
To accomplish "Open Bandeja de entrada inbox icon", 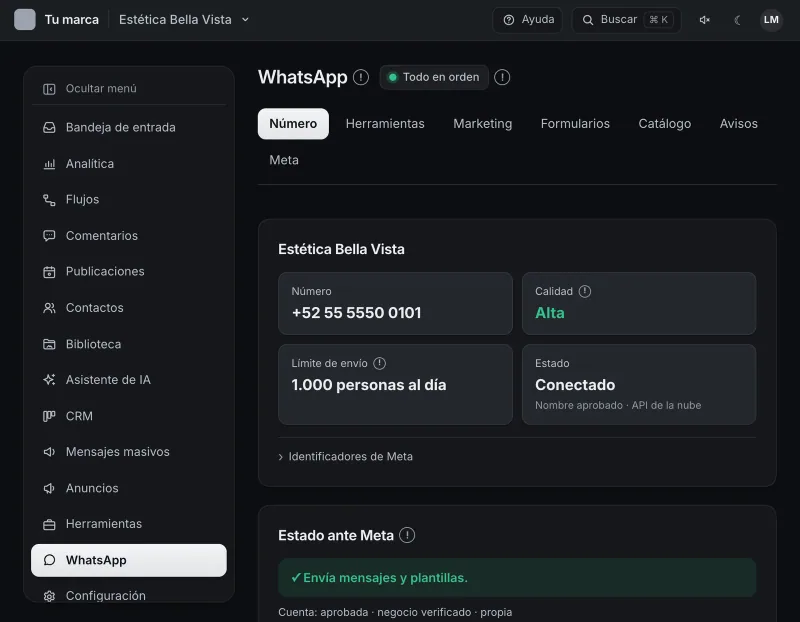I will click(x=49, y=128).
